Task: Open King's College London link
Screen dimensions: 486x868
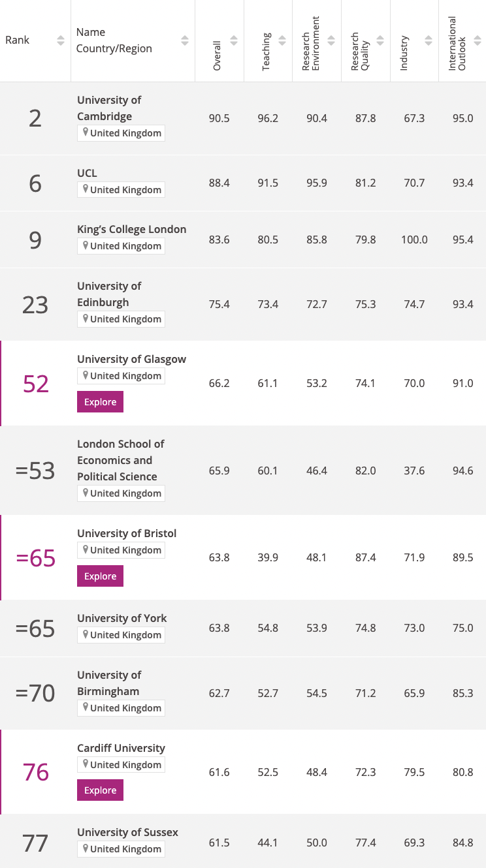Action: click(x=132, y=229)
